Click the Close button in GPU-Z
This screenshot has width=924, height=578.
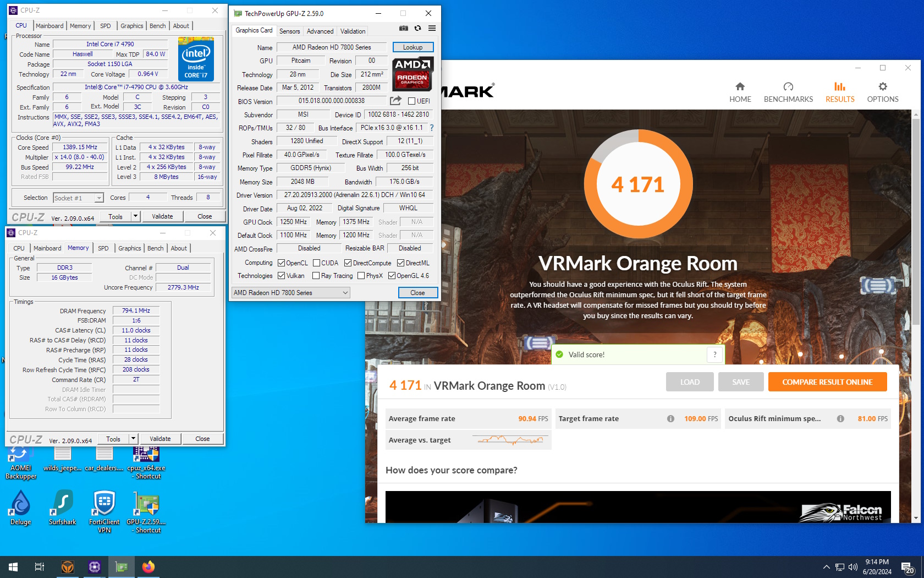pyautogui.click(x=417, y=293)
